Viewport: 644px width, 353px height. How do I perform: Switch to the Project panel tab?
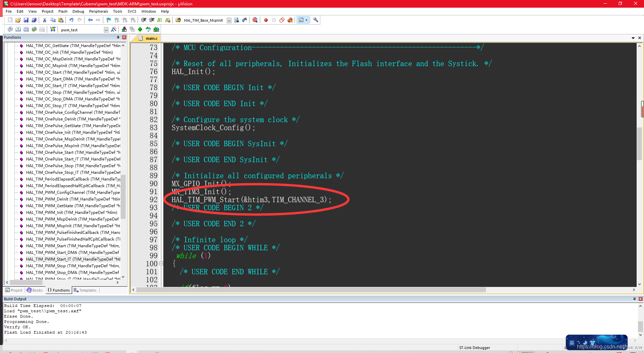(x=14, y=290)
